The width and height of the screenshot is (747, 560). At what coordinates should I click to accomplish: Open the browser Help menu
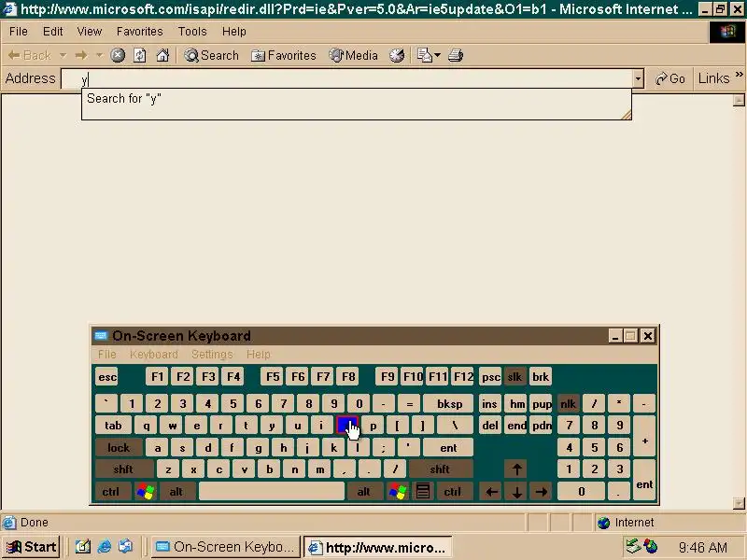pos(234,32)
